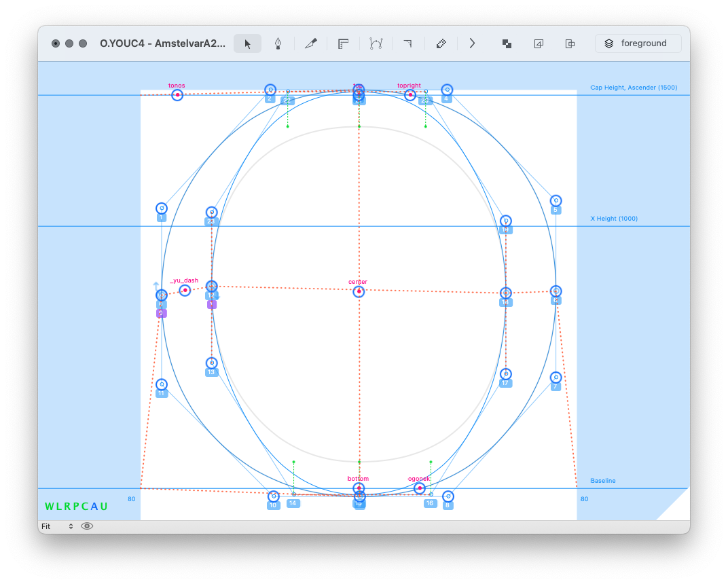This screenshot has height=584, width=728.
Task: Select the corner tool icon
Action: tap(407, 43)
